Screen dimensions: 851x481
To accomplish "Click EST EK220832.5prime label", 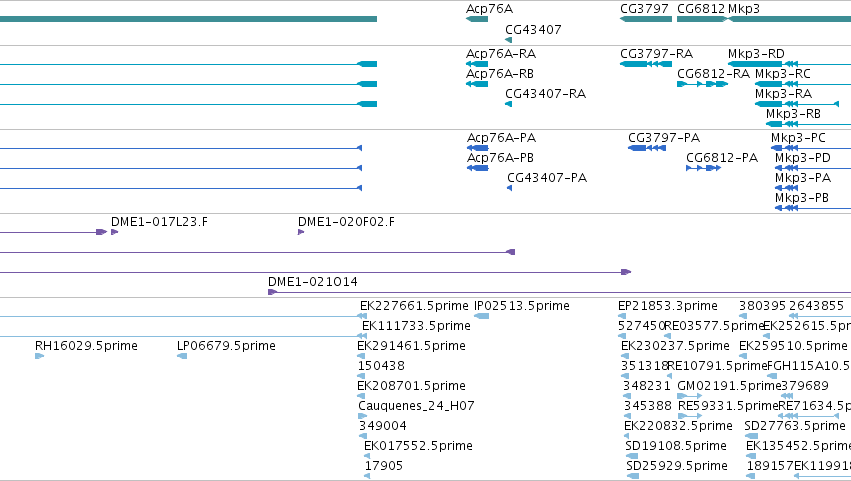I will click(x=678, y=427).
